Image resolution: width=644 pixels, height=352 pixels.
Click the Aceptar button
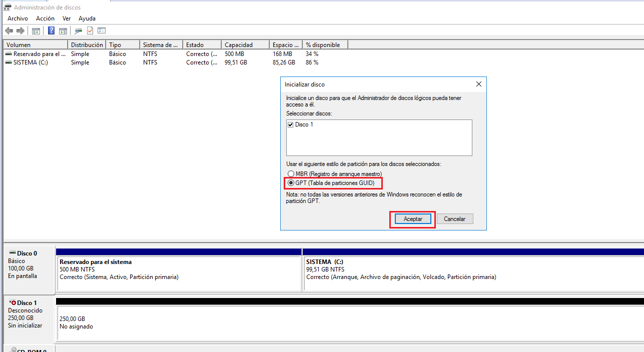[x=412, y=218]
